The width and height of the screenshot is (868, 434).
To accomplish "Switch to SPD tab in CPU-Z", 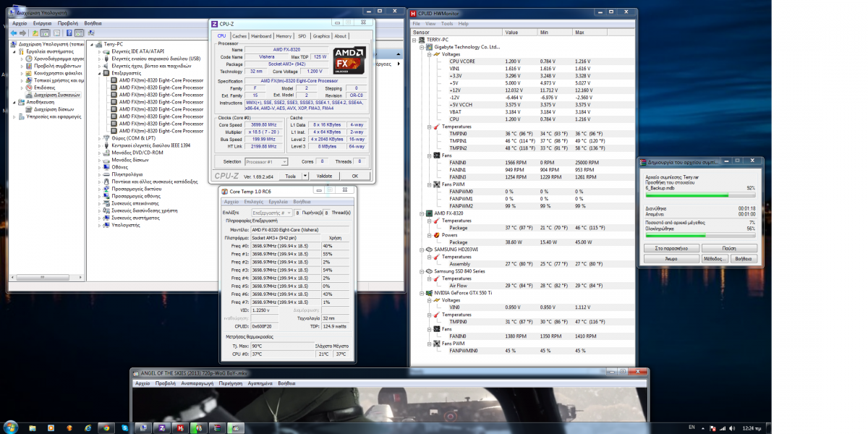I will click(x=302, y=35).
